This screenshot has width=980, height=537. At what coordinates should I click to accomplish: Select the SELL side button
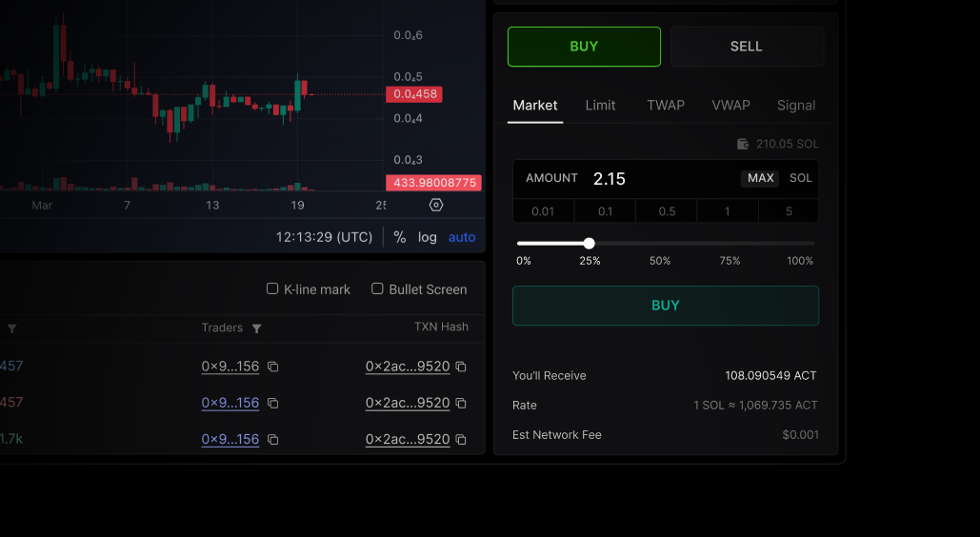click(x=747, y=47)
